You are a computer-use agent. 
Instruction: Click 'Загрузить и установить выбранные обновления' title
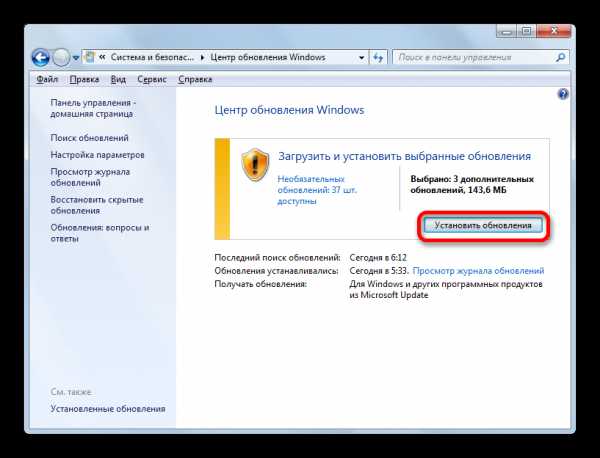(x=404, y=156)
